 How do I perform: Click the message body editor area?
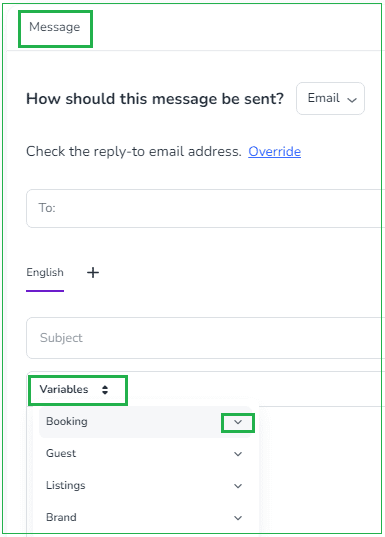pos(320,469)
